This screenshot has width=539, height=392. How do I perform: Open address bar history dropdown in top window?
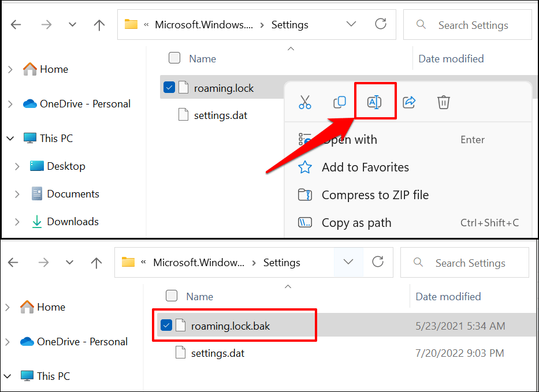351,24
